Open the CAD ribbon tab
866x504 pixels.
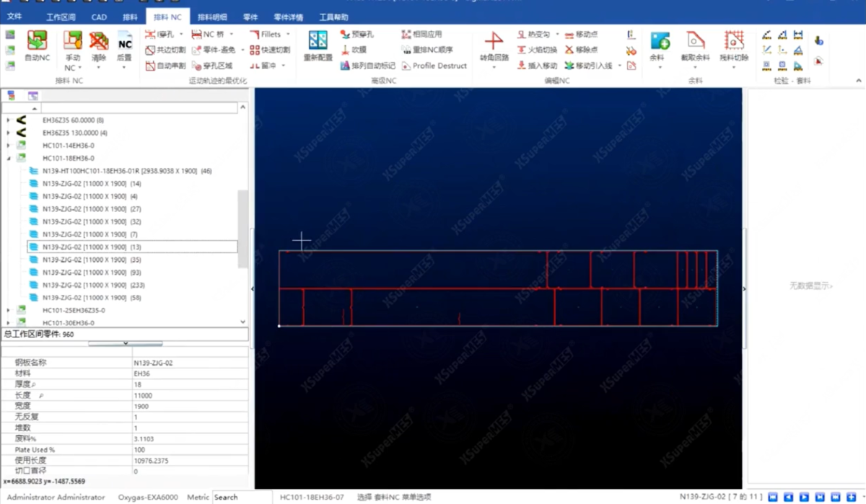point(99,17)
